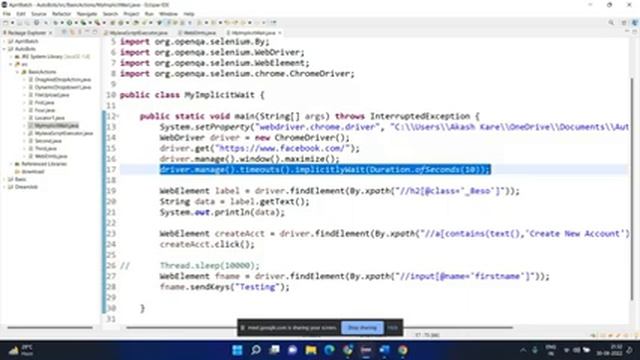Click the New file toolbar icon
The height and width of the screenshot is (360, 640).
5,23
